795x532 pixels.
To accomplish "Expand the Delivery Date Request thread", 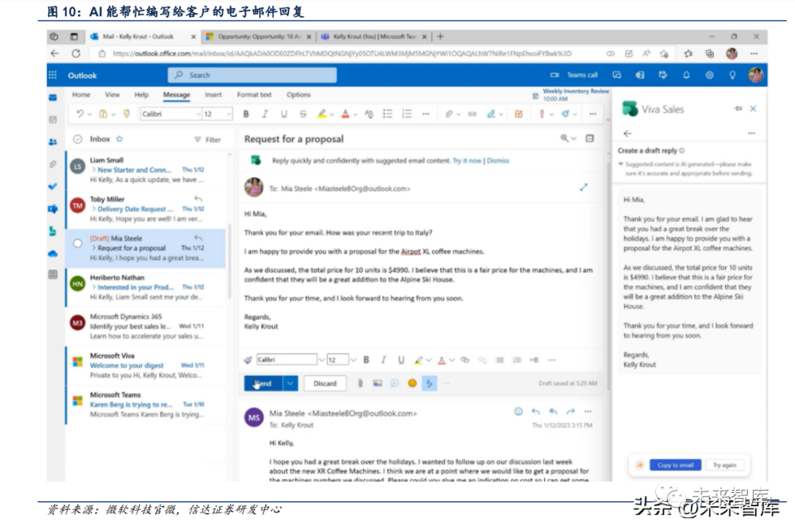I will pos(93,209).
